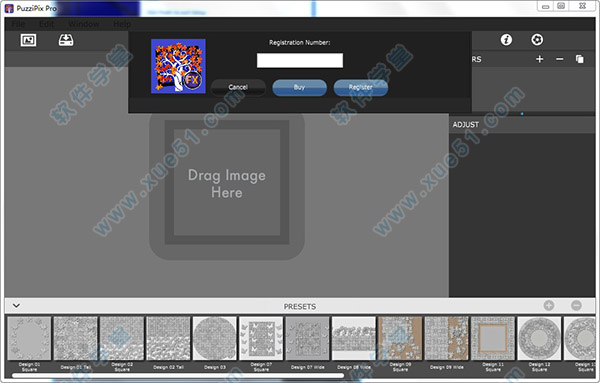Click the Buy button
This screenshot has width=600, height=383.
[x=299, y=87]
